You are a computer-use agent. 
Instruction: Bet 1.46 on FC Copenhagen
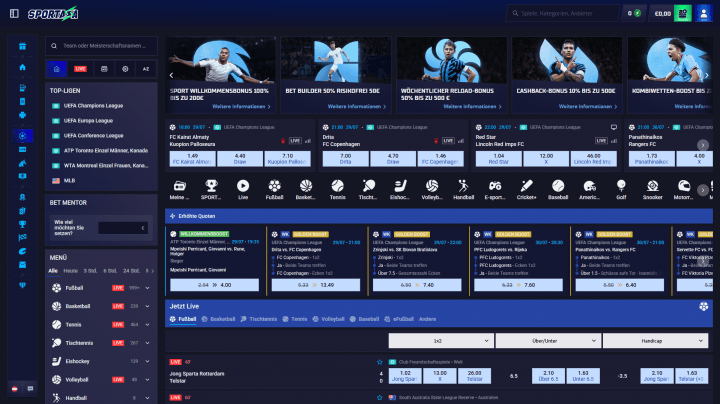point(440,159)
